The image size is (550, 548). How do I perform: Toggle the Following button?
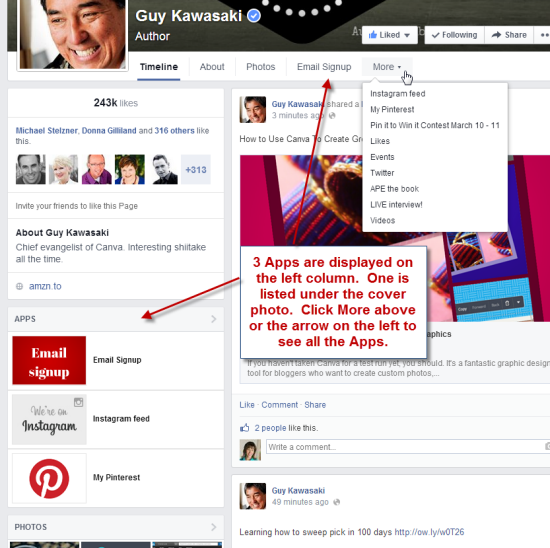tap(455, 35)
